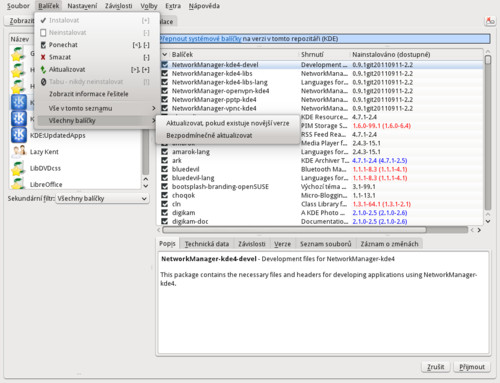The height and width of the screenshot is (383, 500).
Task: Choose Aktualizovat, pokud existuje novější verze
Action: (x=228, y=123)
